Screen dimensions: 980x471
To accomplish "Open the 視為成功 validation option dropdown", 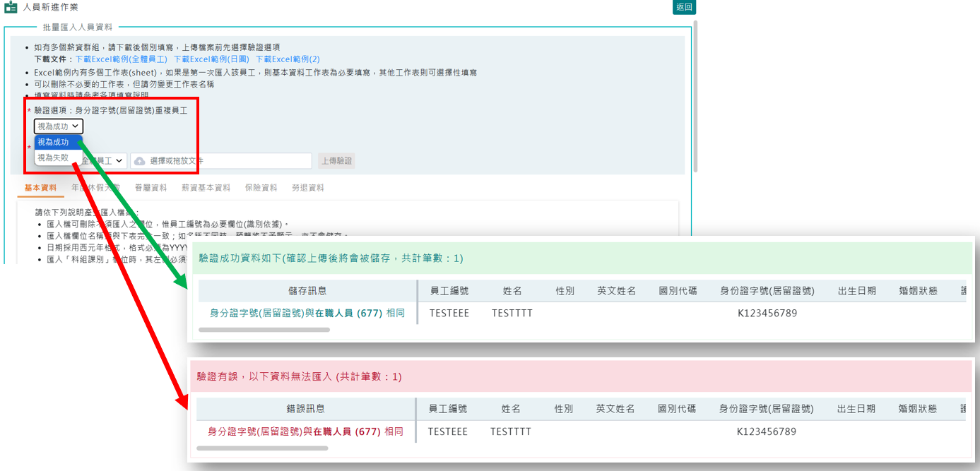I will (59, 126).
